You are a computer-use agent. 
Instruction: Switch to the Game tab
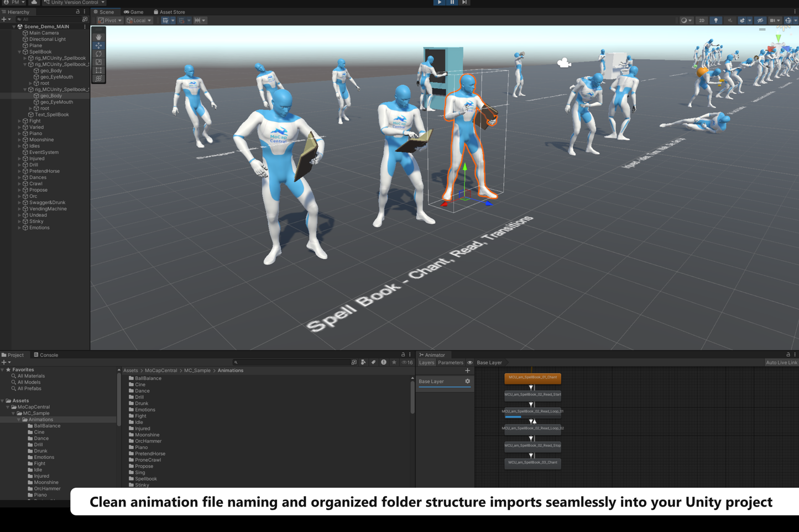click(x=133, y=12)
